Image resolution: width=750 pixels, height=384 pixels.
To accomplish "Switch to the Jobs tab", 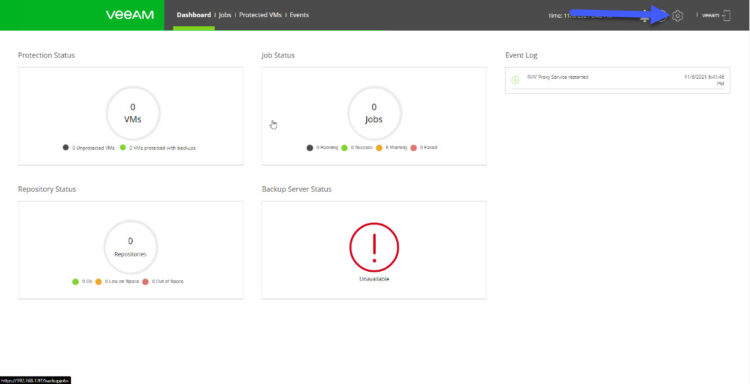I will 225,15.
